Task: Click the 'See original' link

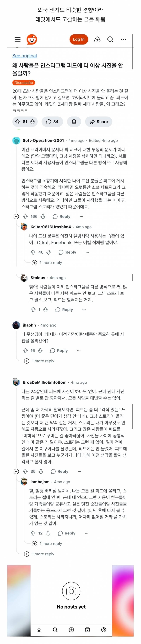Action: (x=24, y=55)
